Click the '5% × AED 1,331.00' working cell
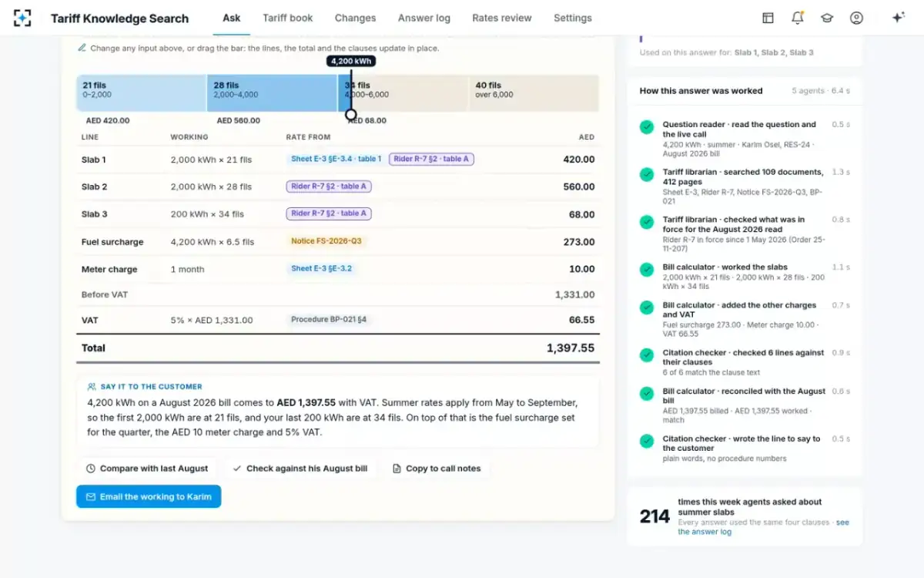 coord(212,320)
